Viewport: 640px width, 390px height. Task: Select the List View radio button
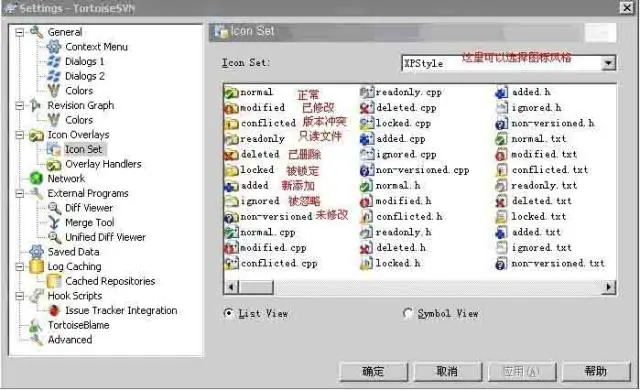click(x=229, y=313)
